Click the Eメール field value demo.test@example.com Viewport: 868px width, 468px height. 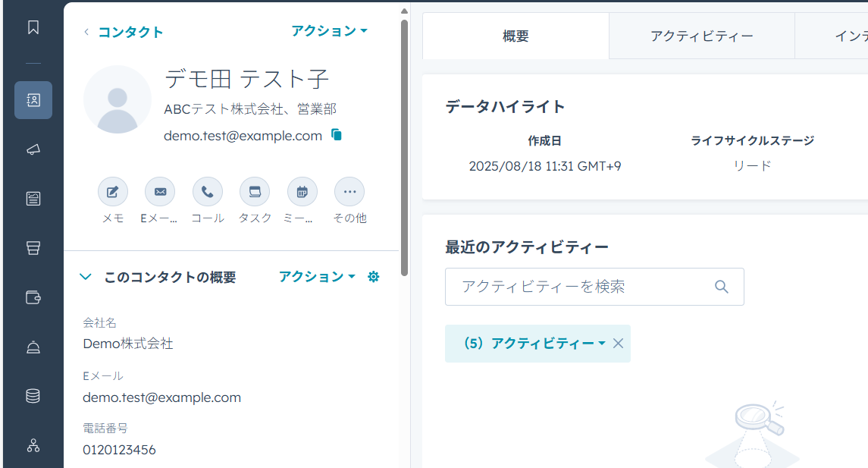coord(161,397)
